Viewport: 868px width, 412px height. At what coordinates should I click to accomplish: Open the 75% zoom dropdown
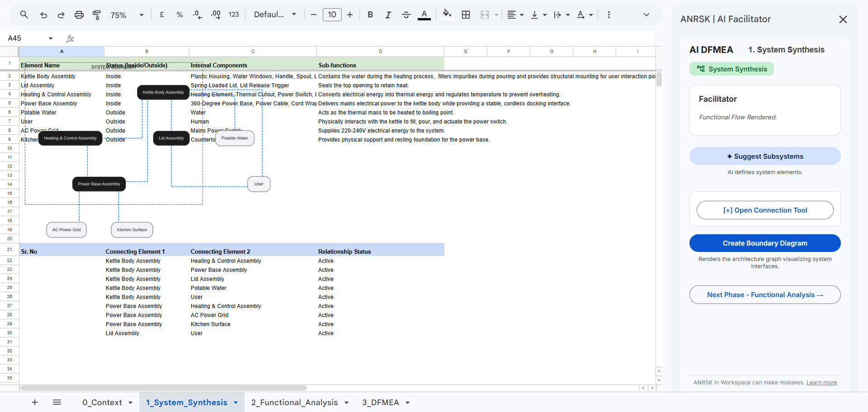(x=127, y=15)
